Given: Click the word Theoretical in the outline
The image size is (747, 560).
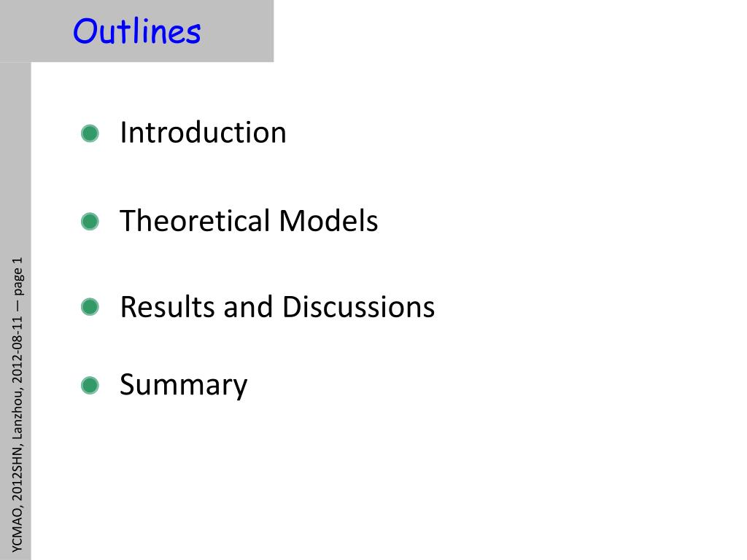Looking at the screenshot, I should 195,220.
